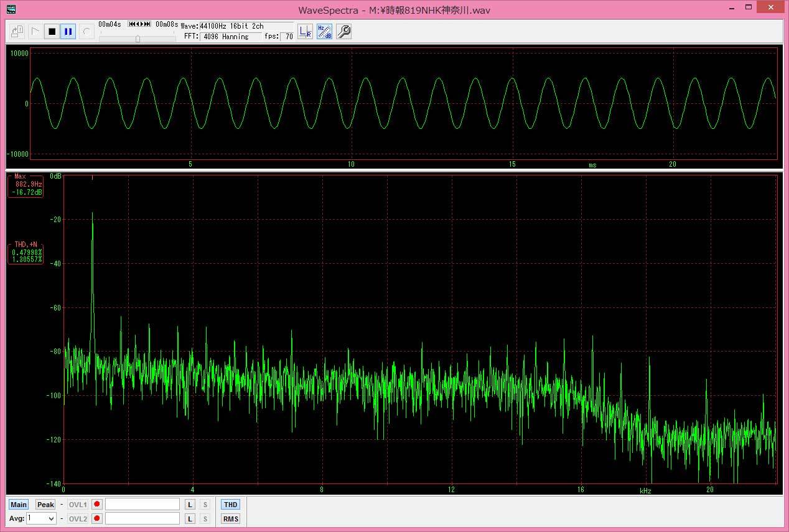Click the THD+N value 1.30557%
The width and height of the screenshot is (789, 532).
pos(27,259)
